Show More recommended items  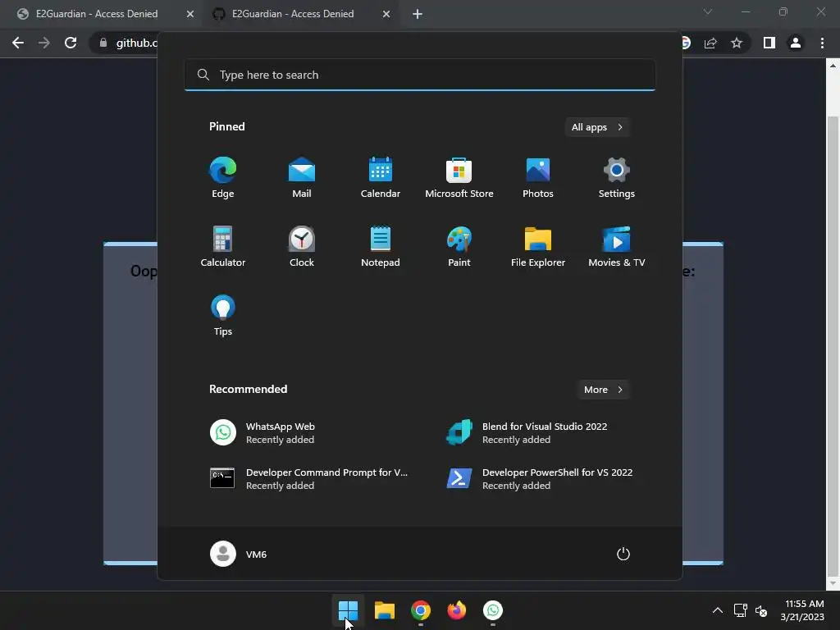pyautogui.click(x=603, y=390)
